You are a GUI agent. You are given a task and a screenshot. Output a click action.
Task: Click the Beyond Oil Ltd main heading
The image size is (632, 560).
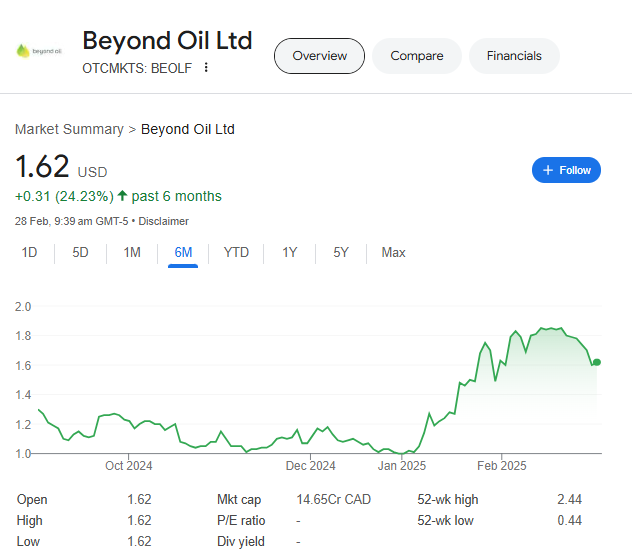click(167, 41)
